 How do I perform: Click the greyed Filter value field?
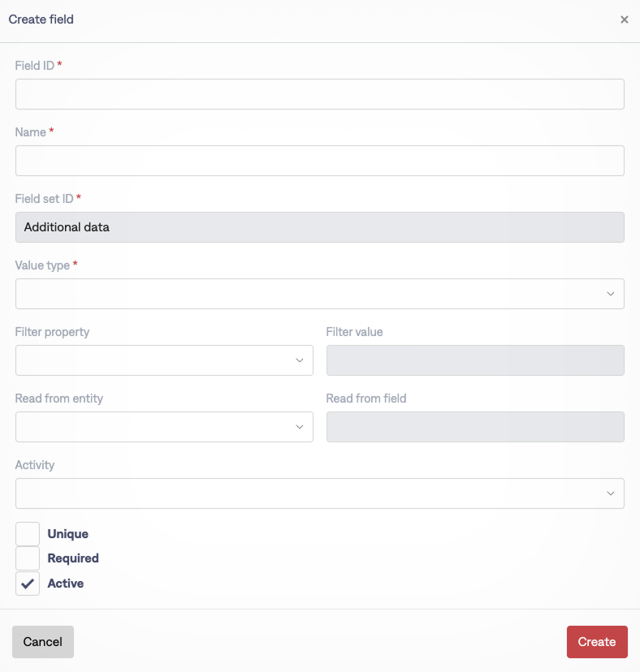pos(475,360)
